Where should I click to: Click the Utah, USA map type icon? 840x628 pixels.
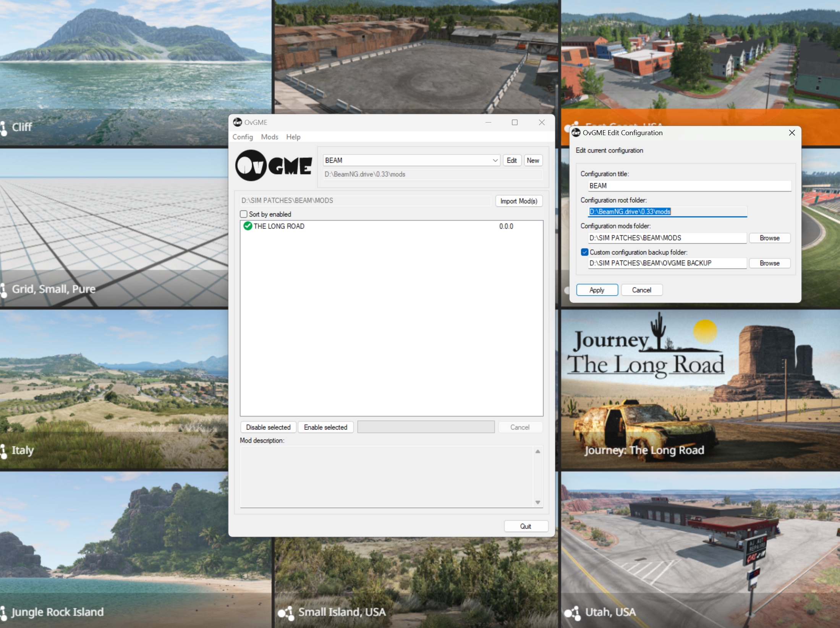[x=572, y=612]
